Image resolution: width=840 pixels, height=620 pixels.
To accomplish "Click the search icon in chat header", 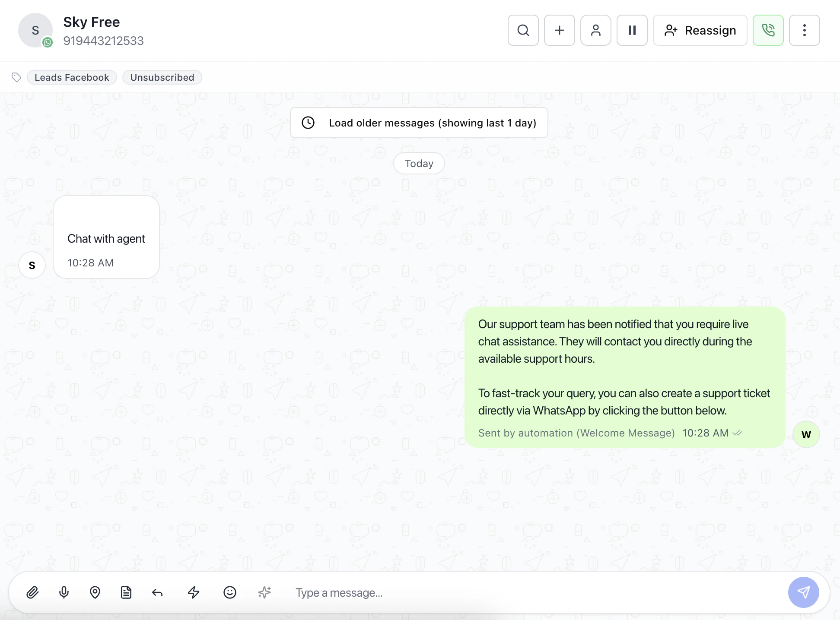I will (523, 30).
